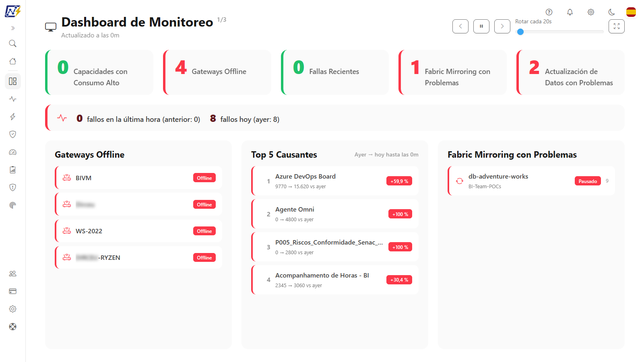Open the Gateways Offline summary card
Screen dimensions: 644x362
[217, 72]
